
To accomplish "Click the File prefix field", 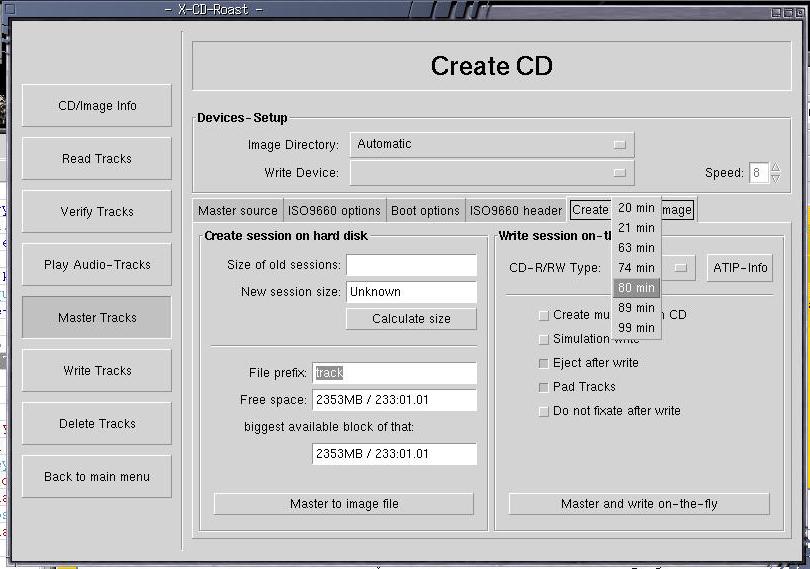I will point(395,373).
